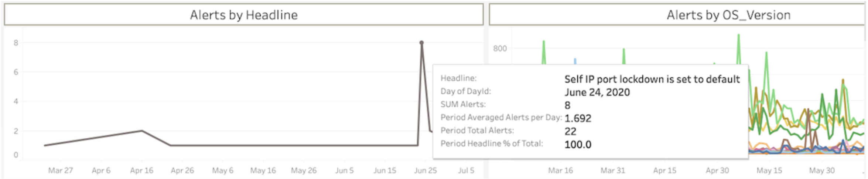This screenshot has width=868, height=179.
Task: Select the Alerts by Headline title
Action: pos(244,15)
